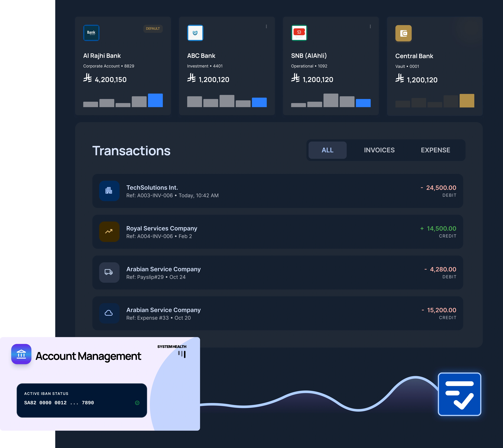
Task: Click the Al Rajhi Bank account card title
Action: [102, 56]
